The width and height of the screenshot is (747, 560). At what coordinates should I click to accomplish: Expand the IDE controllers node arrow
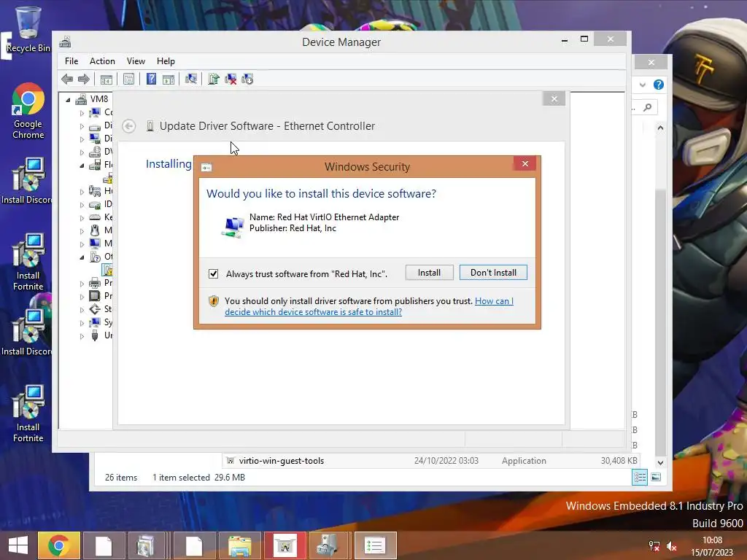click(82, 205)
